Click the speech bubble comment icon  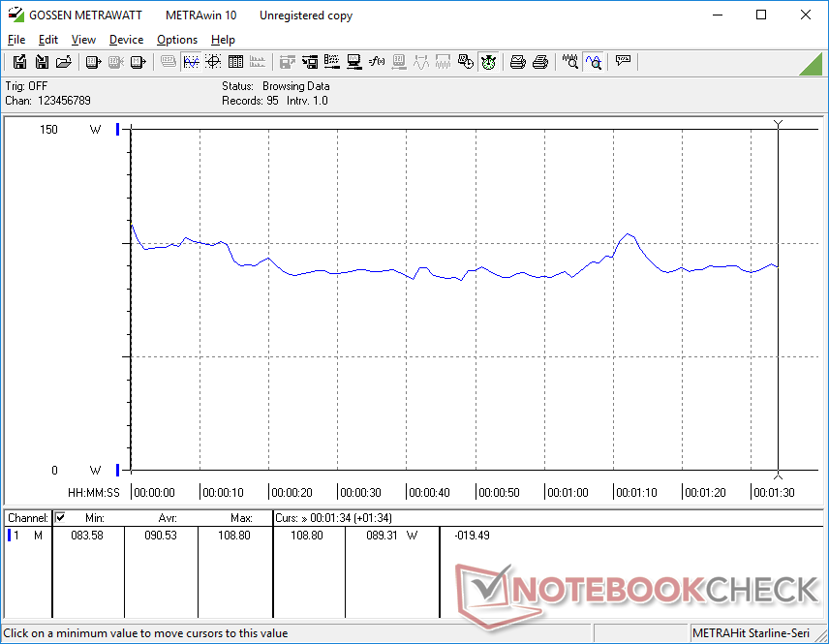pyautogui.click(x=623, y=61)
